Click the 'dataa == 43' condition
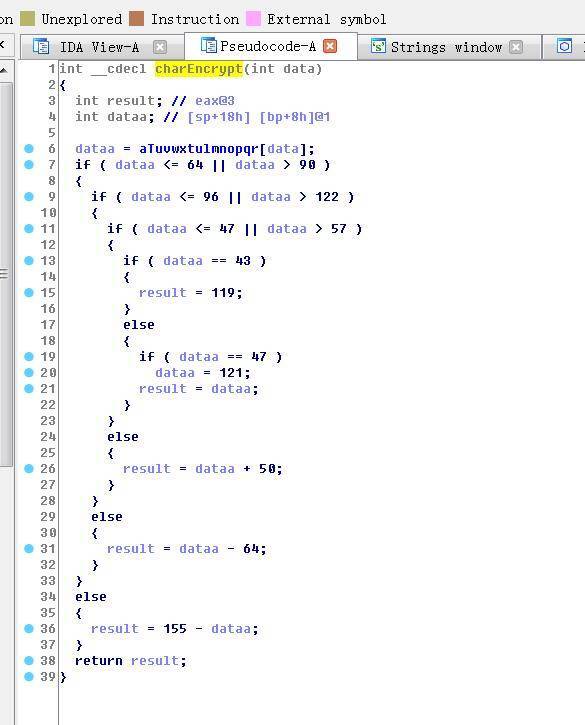The image size is (585, 725). (x=207, y=261)
